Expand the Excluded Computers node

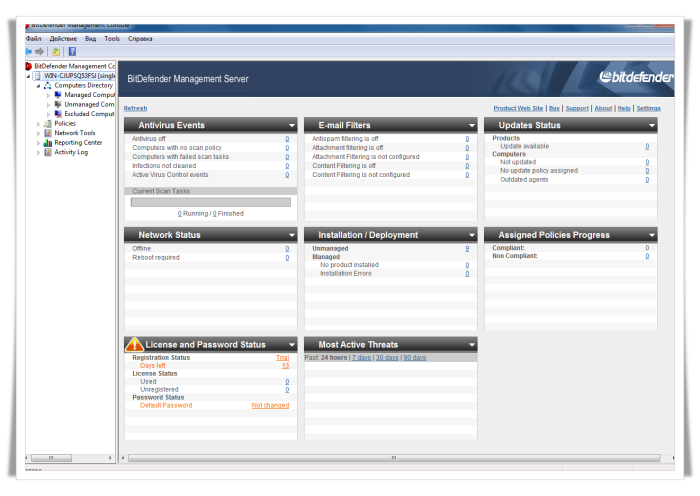(48, 114)
